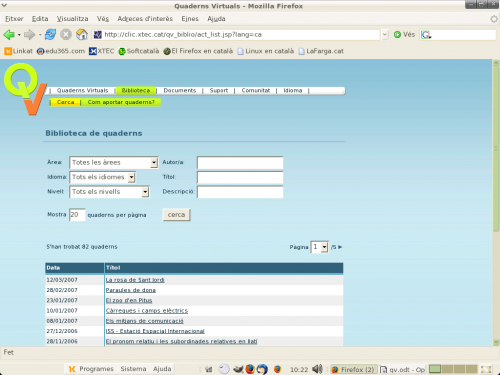Select the Idioma tab in site navigation

(293, 90)
